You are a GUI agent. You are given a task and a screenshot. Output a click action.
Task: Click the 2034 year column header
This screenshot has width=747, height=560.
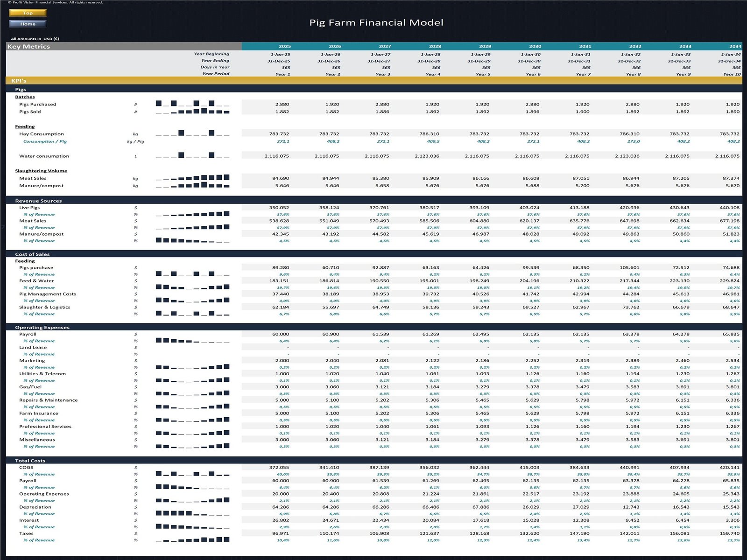[735, 46]
